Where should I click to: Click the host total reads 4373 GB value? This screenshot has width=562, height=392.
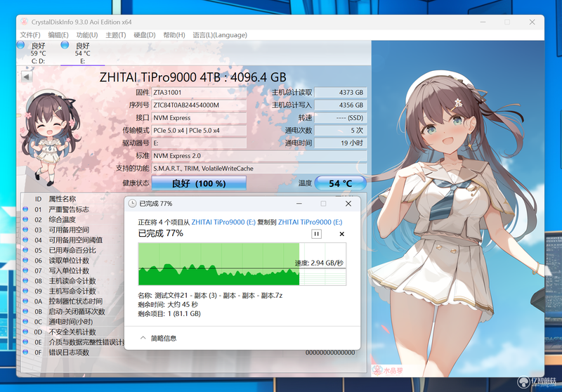341,93
